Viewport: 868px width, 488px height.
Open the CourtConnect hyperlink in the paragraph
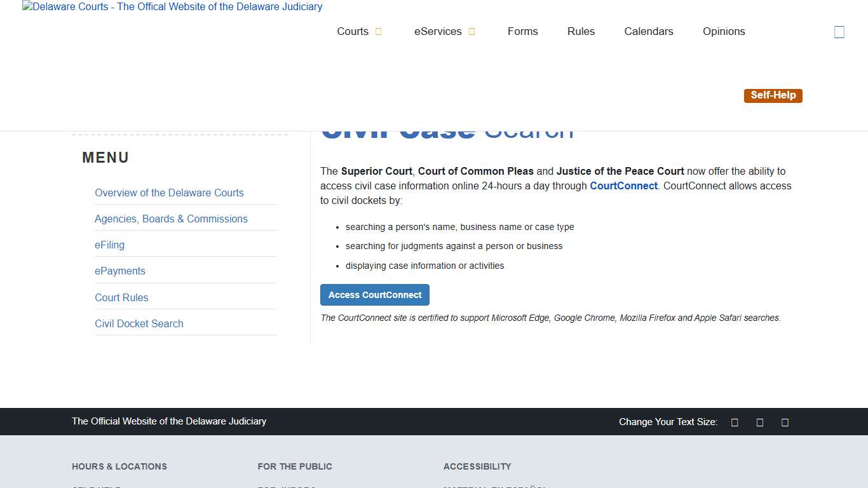tap(623, 186)
